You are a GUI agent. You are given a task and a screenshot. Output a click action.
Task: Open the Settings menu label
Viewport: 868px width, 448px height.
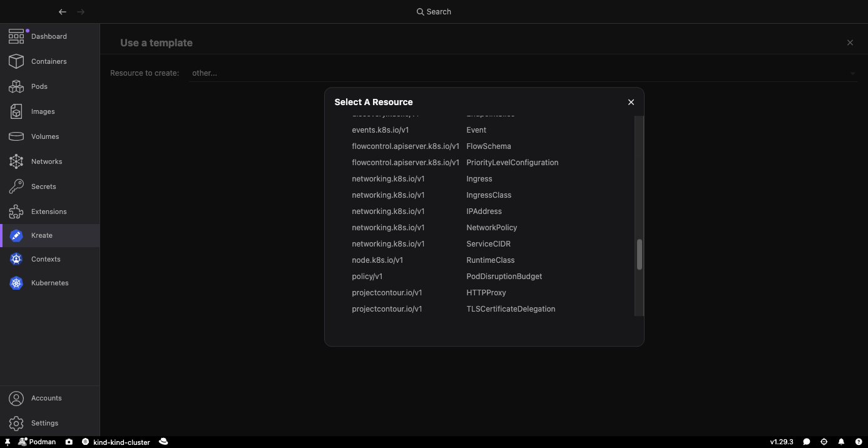[x=44, y=423]
